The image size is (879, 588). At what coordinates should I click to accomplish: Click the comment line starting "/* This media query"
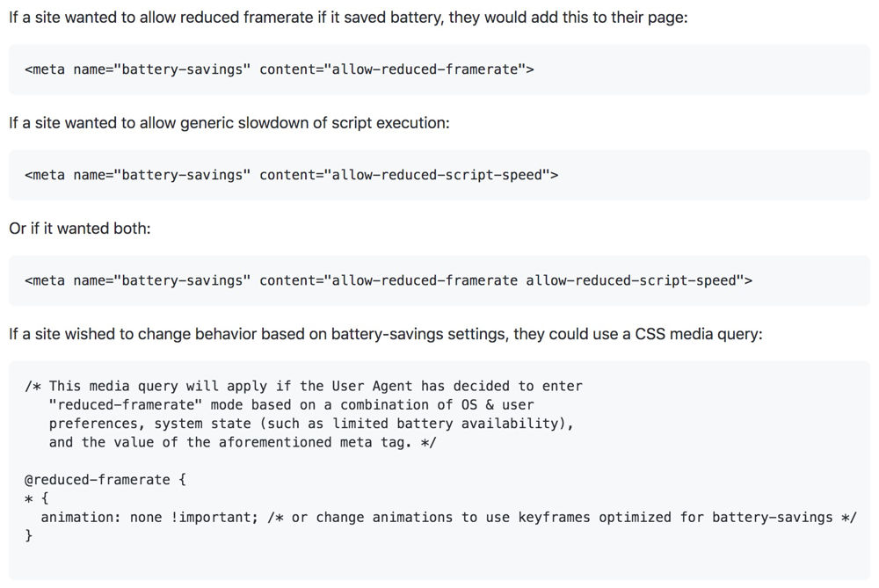(x=303, y=386)
